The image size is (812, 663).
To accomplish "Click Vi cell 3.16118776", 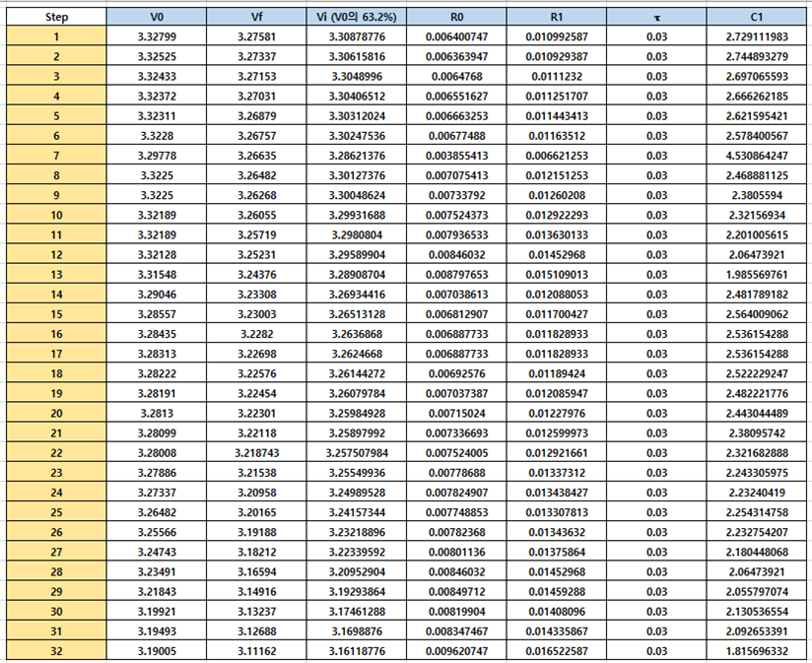I will click(357, 651).
